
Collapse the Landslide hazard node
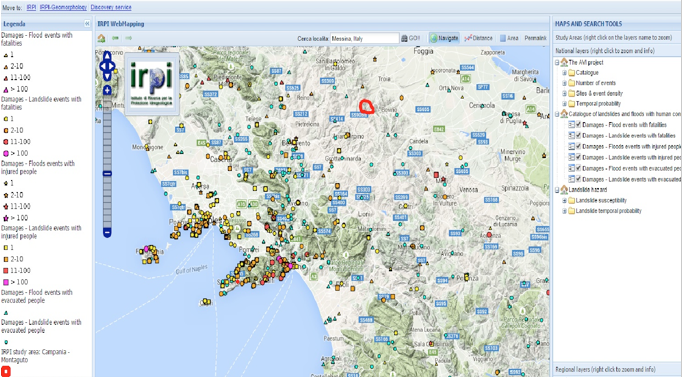pyautogui.click(x=558, y=190)
